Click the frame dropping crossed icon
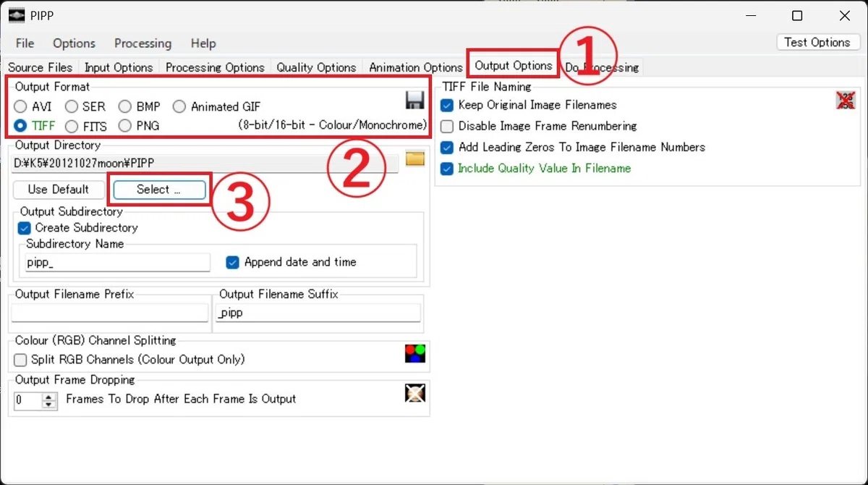 click(x=415, y=393)
